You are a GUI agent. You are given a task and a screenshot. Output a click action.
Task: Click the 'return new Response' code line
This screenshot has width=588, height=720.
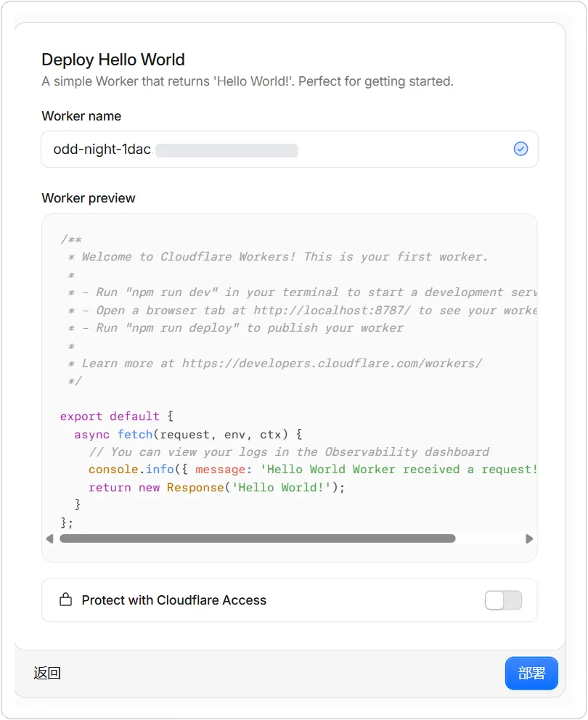216,487
